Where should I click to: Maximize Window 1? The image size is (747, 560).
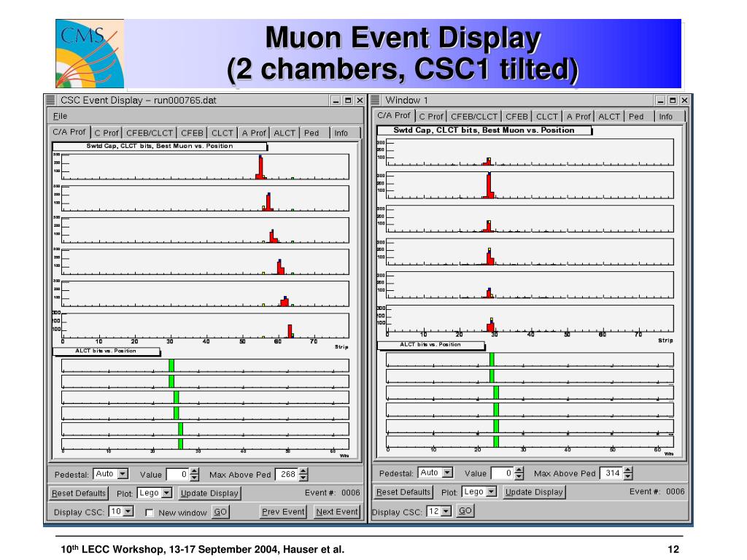[x=673, y=101]
